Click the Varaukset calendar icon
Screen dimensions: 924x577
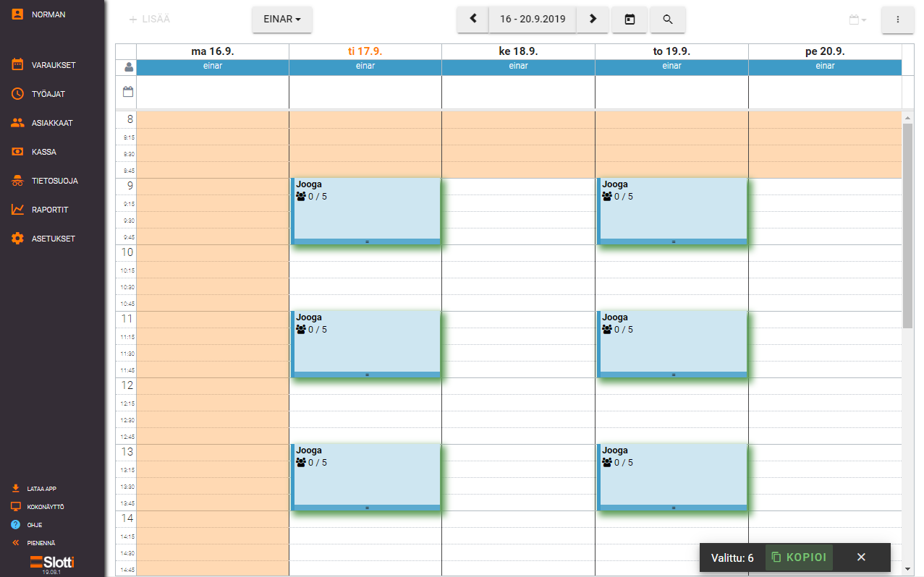pyautogui.click(x=17, y=64)
